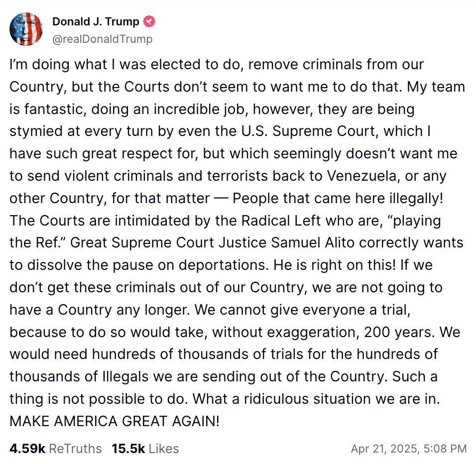This screenshot has height=464, width=476.
Task: Click the phrase "People that came here illegally!"
Action: click(x=338, y=198)
